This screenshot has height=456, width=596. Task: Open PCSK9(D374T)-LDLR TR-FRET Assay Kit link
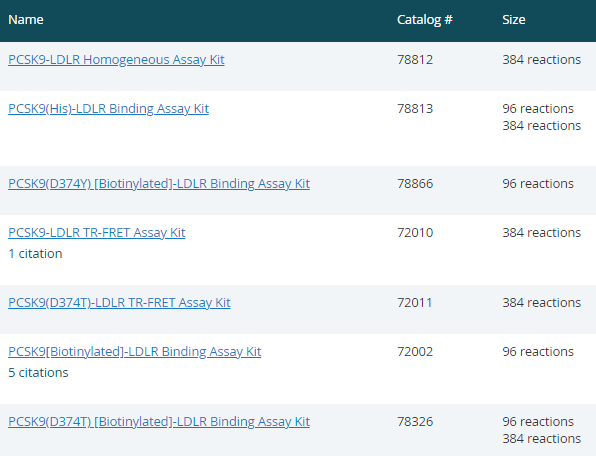119,302
